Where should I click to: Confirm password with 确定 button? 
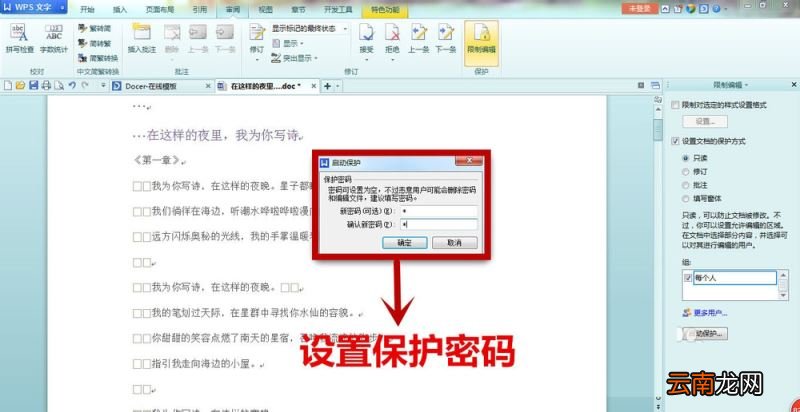[405, 243]
